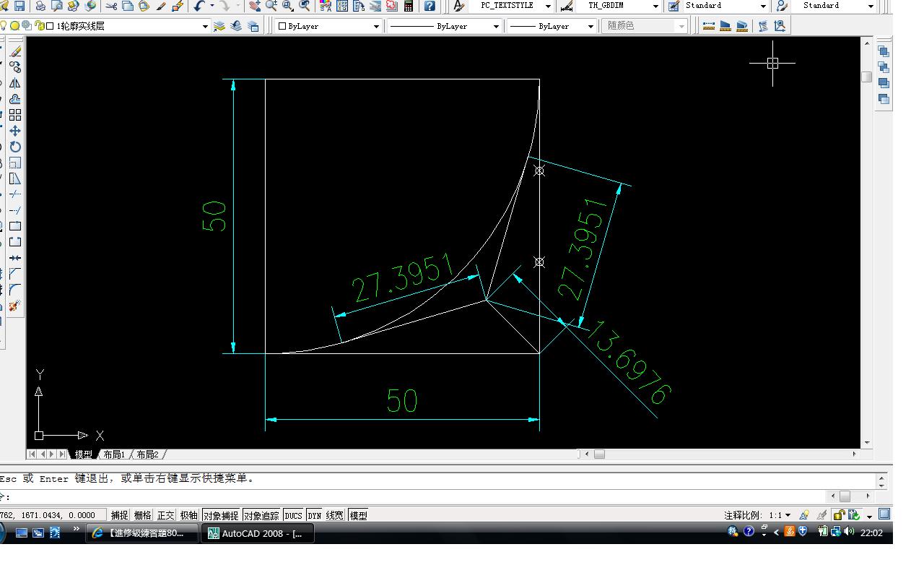This screenshot has height=578, width=924.
Task: Open the PC_TEXTSTYLE text style dropdown
Action: (548, 6)
